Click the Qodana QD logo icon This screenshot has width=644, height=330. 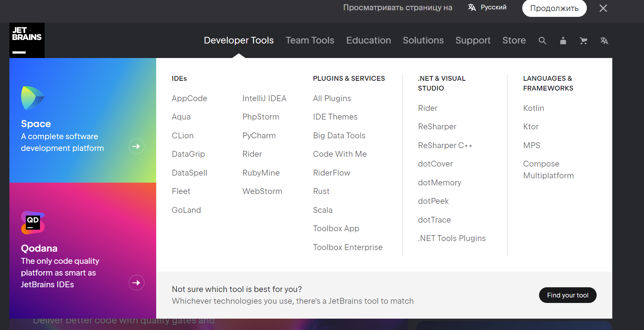[32, 222]
